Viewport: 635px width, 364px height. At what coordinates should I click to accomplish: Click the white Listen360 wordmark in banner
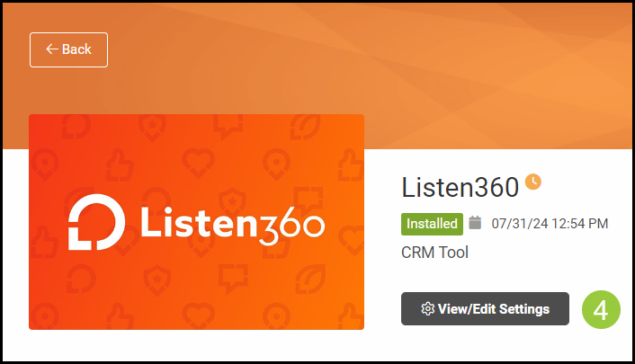click(232, 226)
